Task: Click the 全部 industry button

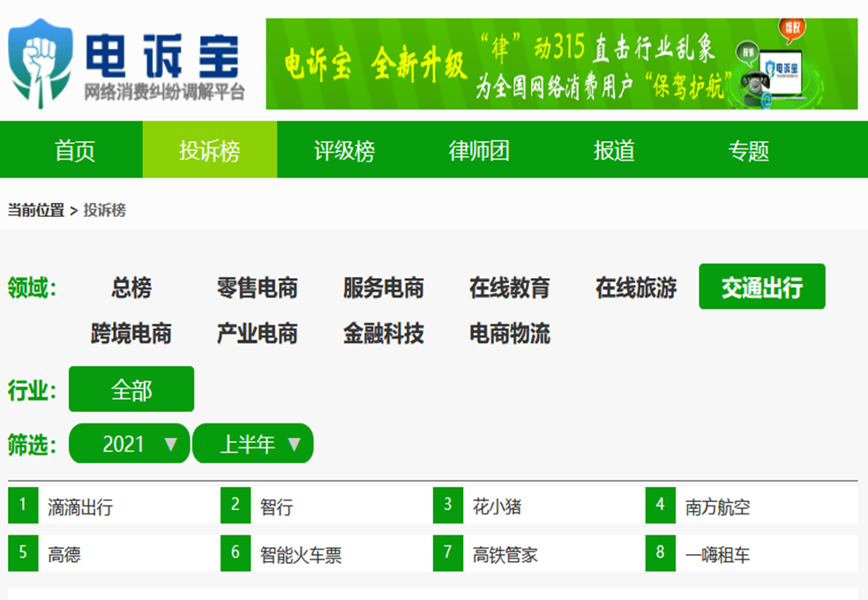Action: click(131, 389)
